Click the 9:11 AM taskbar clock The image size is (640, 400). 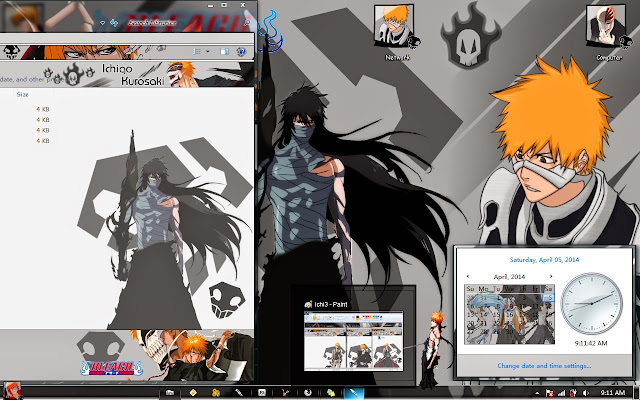[x=613, y=393]
